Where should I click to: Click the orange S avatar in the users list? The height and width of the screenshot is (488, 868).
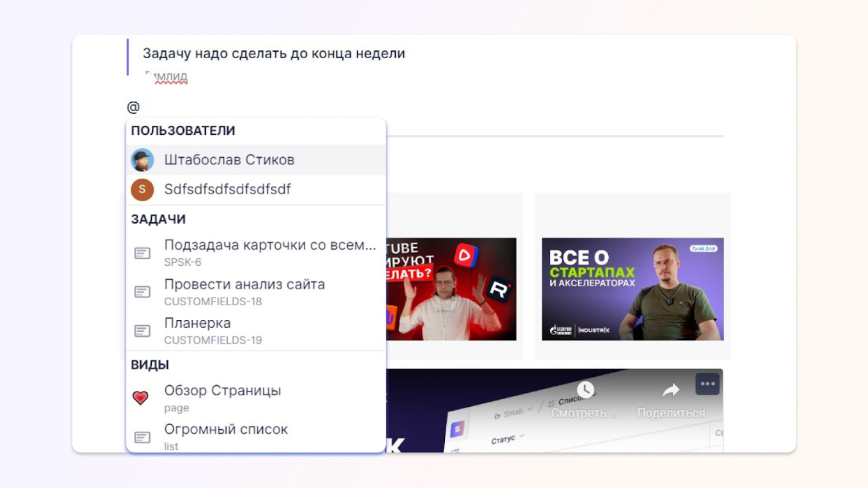[143, 190]
